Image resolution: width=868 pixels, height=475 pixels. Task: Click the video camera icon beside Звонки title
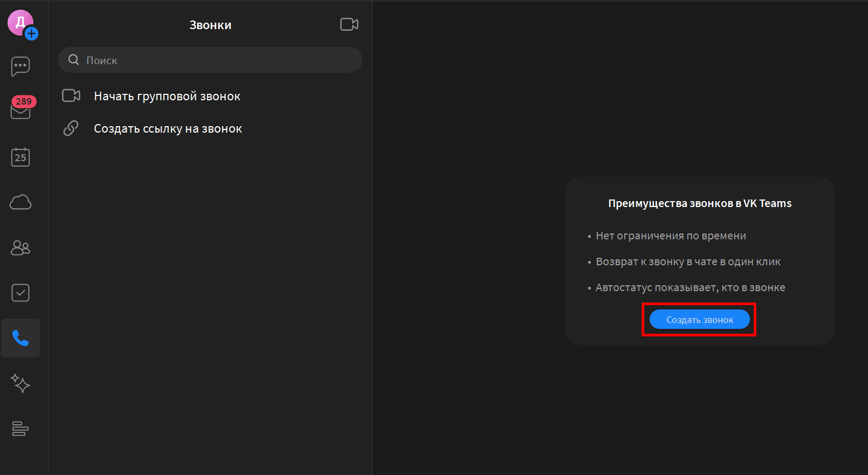coord(349,24)
